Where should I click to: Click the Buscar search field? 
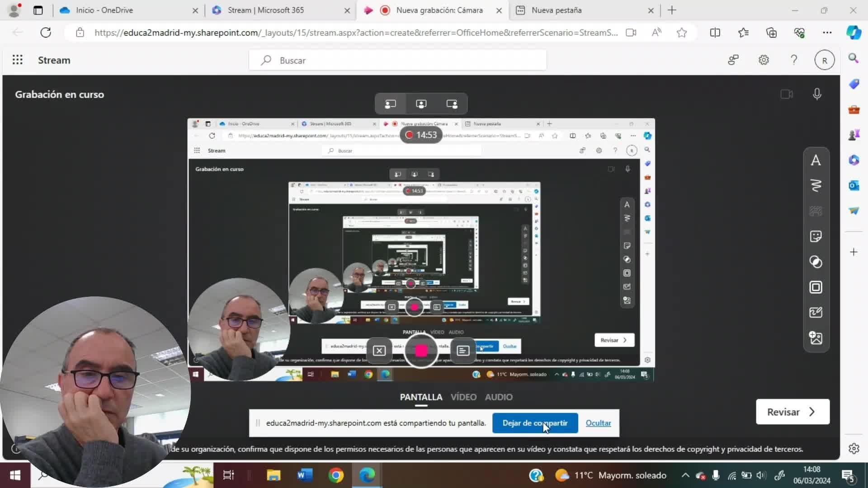coord(398,60)
